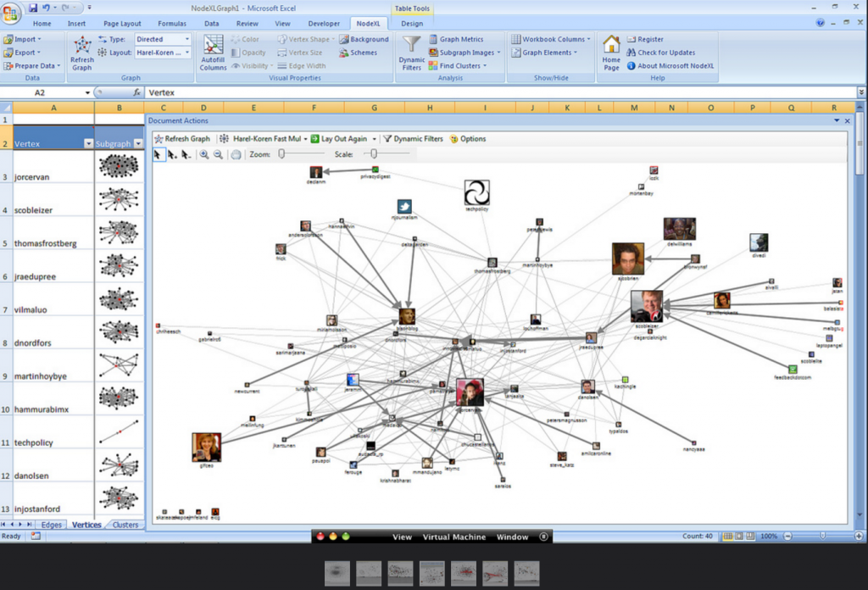Switch to Page Layout view in status bar
This screenshot has width=868, height=590.
[739, 536]
